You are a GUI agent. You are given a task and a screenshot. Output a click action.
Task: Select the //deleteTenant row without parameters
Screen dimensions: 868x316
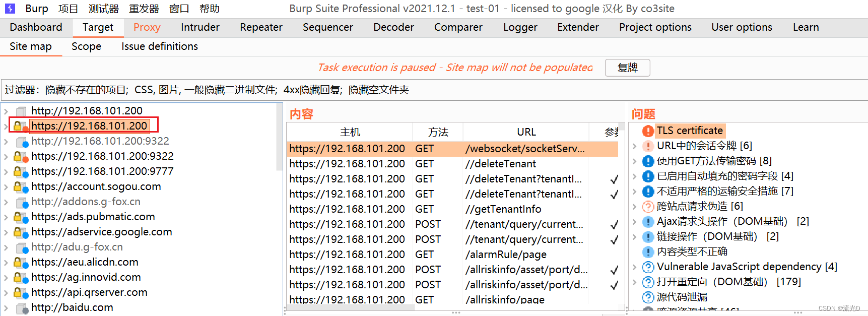tap(452, 164)
